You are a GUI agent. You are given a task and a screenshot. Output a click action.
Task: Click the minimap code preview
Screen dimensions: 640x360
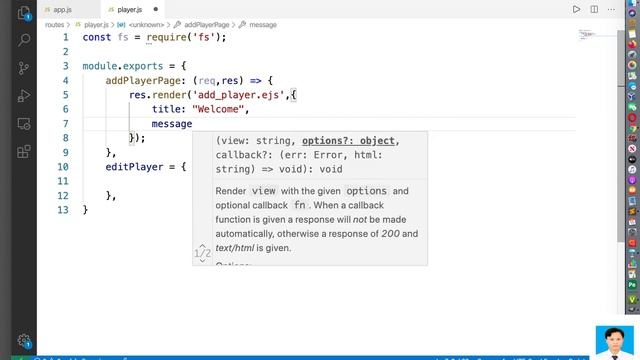[588, 35]
